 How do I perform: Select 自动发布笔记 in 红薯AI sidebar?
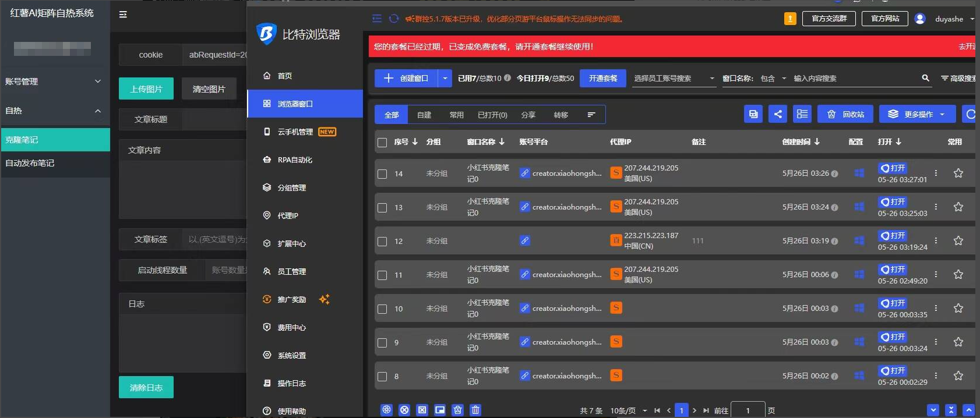click(x=55, y=163)
